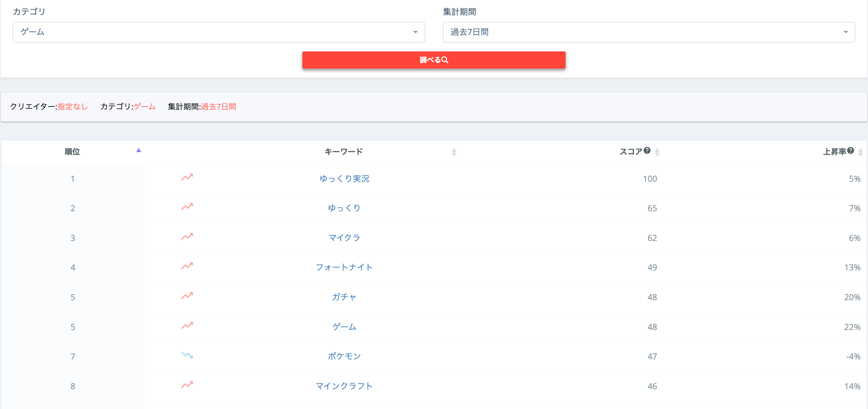Image resolution: width=868 pixels, height=409 pixels.
Task: Click the rising trend icon for ガチャ
Action: (187, 296)
